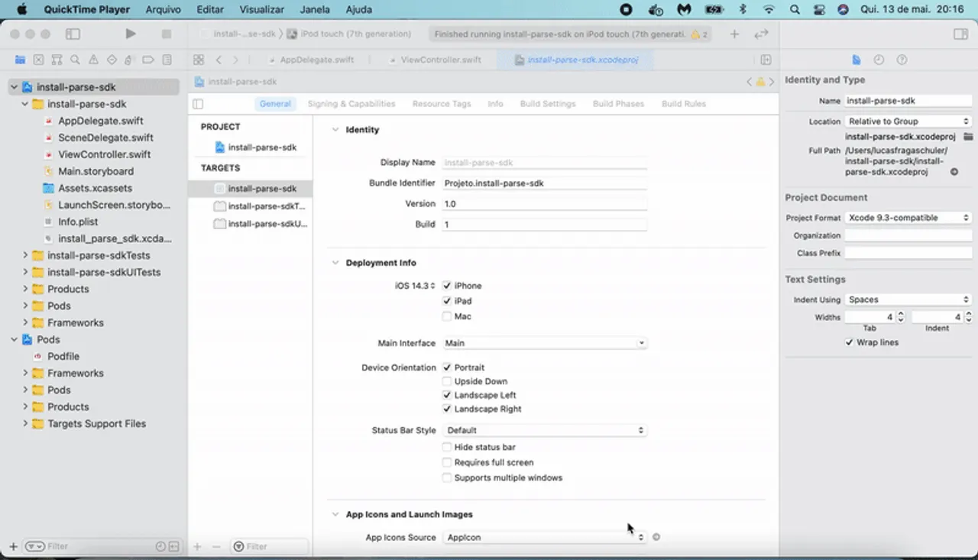Open the Library with the plus icon
Image resolution: width=978 pixels, height=560 pixels.
coord(734,34)
